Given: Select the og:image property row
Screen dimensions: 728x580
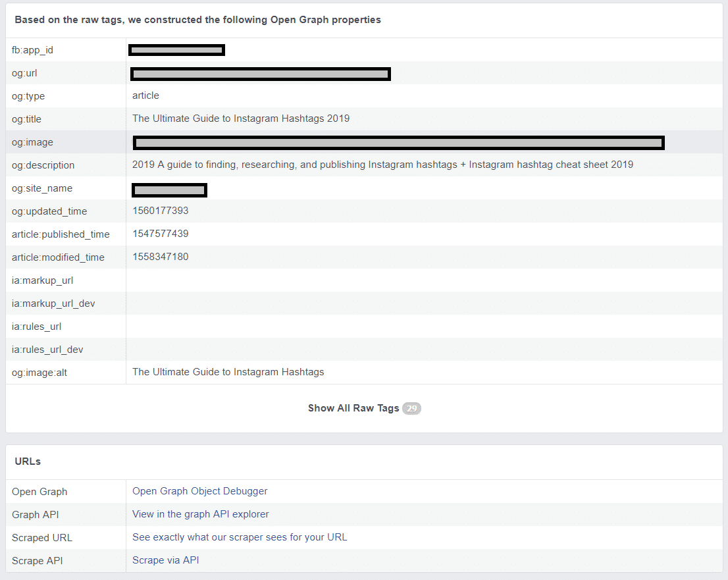Looking at the screenshot, I should 398,142.
